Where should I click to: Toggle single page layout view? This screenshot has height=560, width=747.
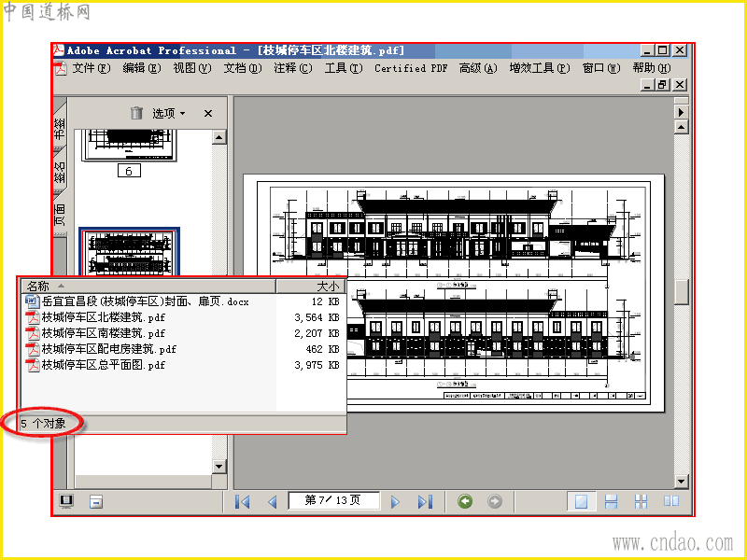[581, 501]
